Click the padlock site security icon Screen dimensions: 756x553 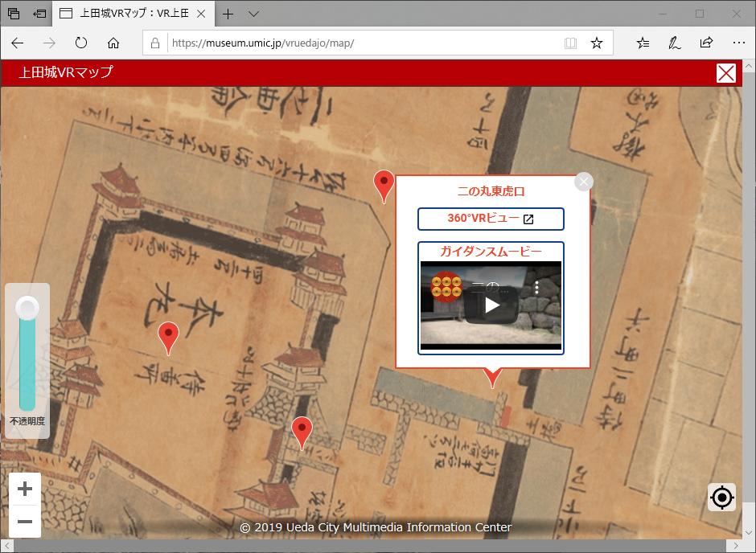[x=155, y=43]
